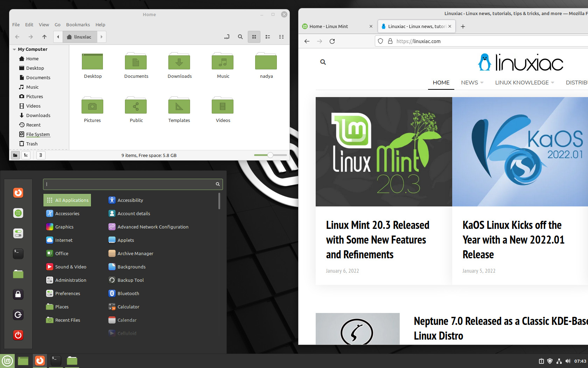Image resolution: width=588 pixels, height=368 pixels.
Task: Open Bluetooth from the applications list
Action: (x=124, y=293)
